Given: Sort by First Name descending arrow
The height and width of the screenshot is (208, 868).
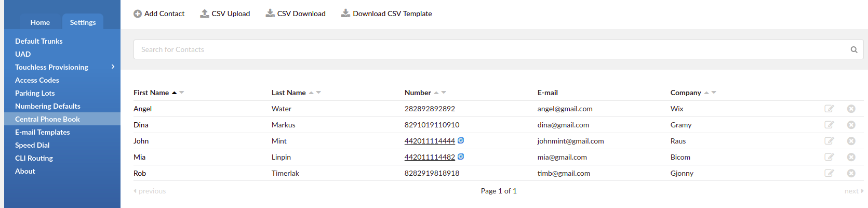Looking at the screenshot, I should pyautogui.click(x=182, y=93).
